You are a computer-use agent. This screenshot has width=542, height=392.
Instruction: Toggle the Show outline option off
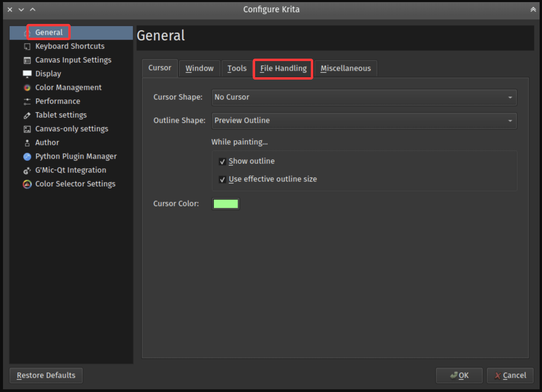click(222, 161)
